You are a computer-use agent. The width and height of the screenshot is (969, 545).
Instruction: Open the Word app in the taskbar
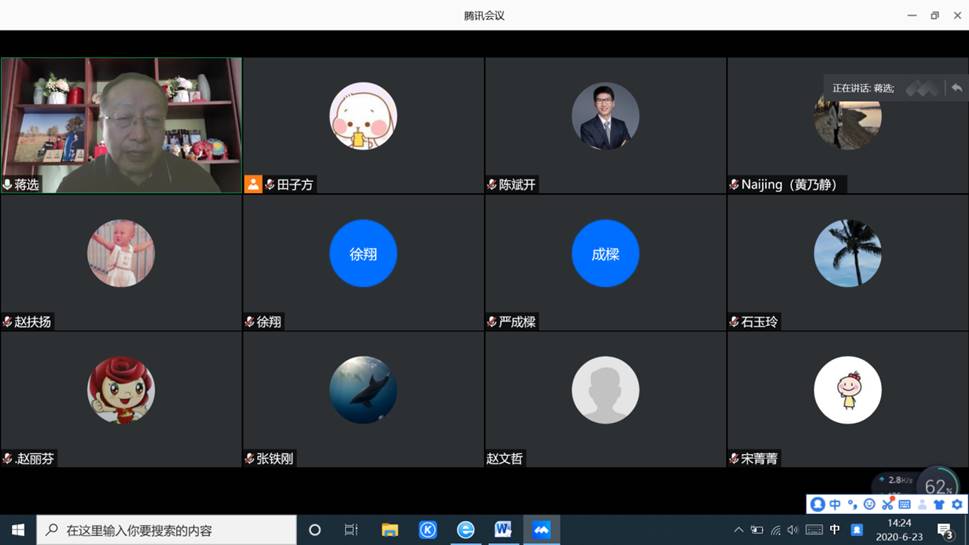coord(503,530)
